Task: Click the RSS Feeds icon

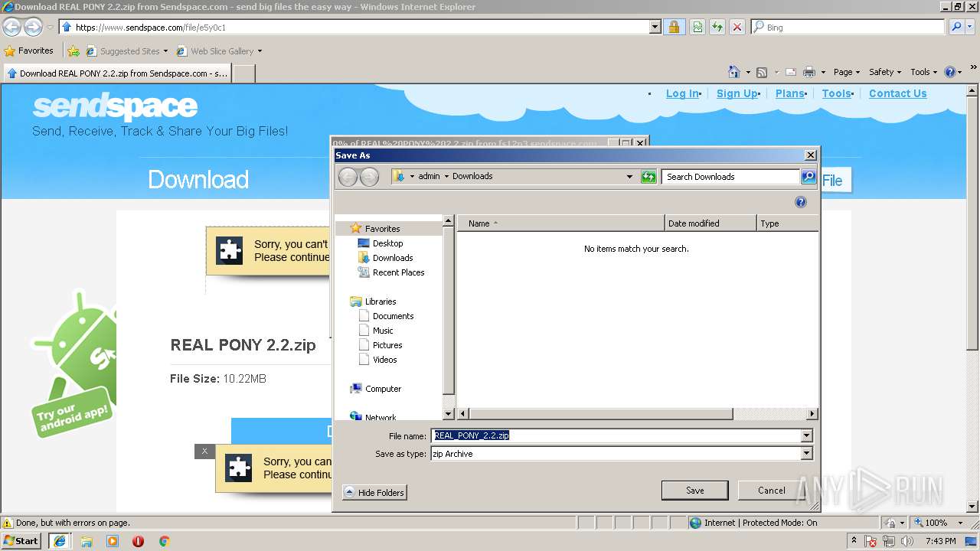Action: click(x=762, y=72)
